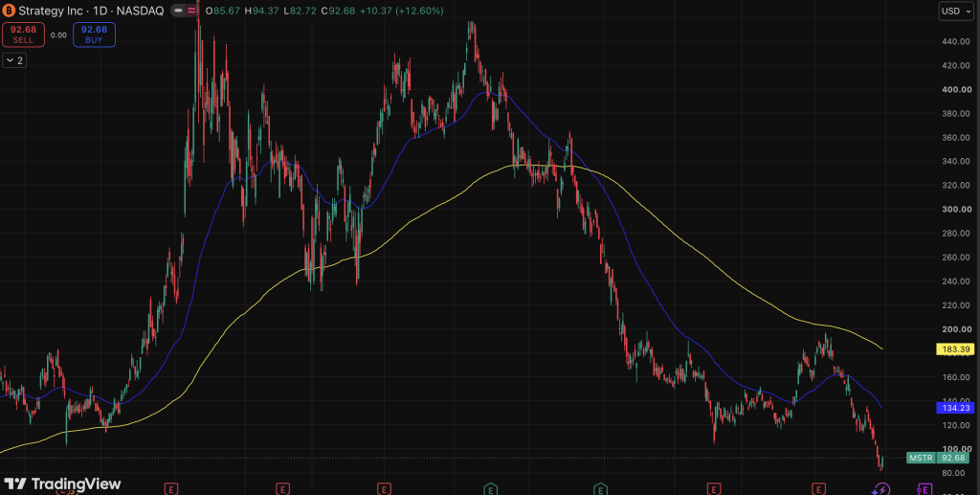Viewport: 980px width, 495px height.
Task: Select the yellow 183.39 moving average label
Action: point(954,349)
